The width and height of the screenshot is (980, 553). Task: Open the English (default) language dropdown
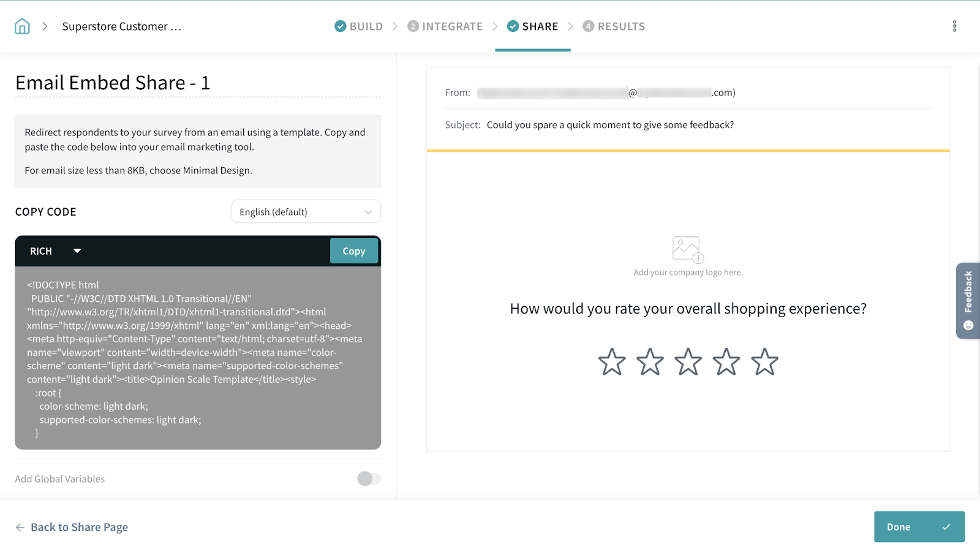[x=306, y=212]
